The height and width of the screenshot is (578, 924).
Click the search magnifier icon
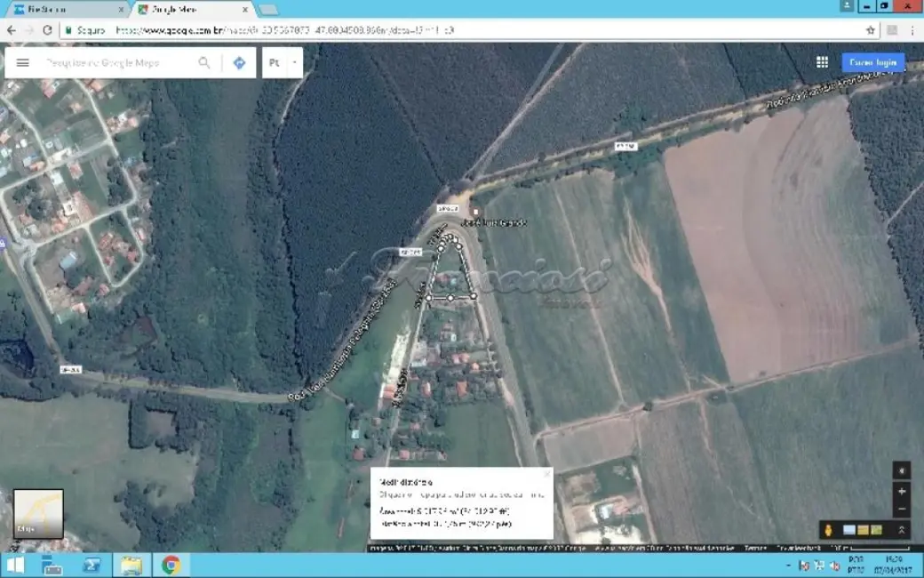point(204,63)
